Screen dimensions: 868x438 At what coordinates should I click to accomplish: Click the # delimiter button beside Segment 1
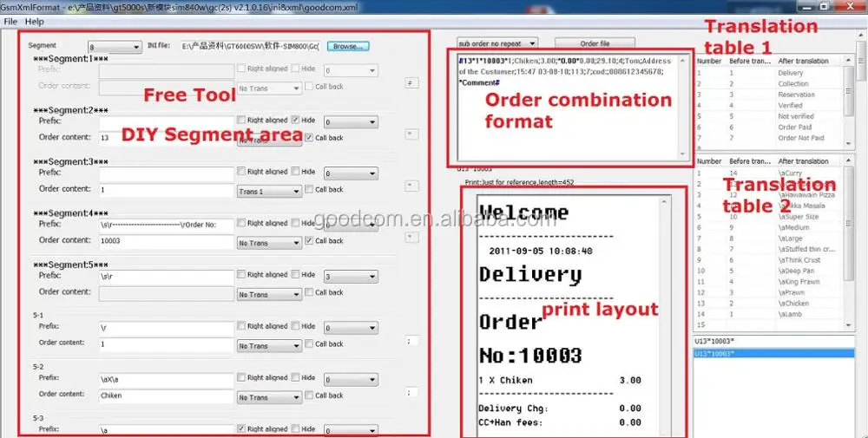coord(411,83)
